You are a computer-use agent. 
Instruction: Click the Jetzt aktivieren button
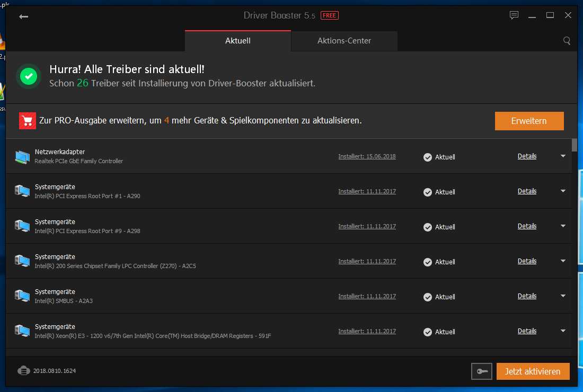pyautogui.click(x=533, y=371)
